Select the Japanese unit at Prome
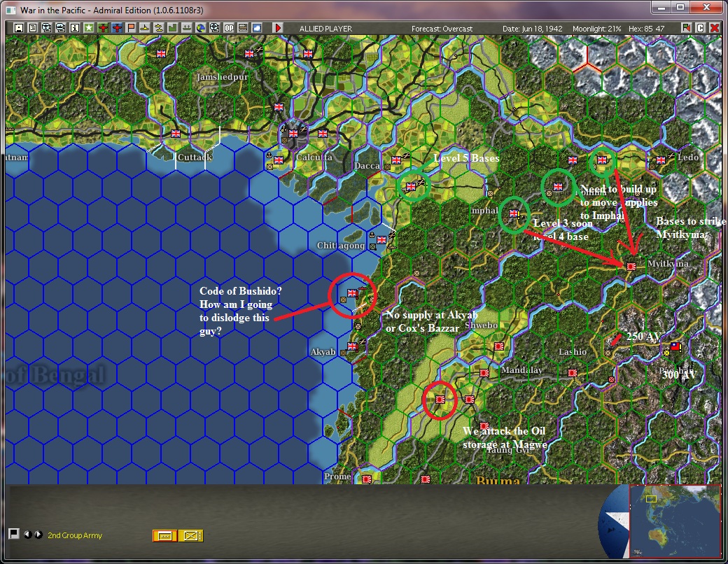The image size is (728, 564). [367, 479]
